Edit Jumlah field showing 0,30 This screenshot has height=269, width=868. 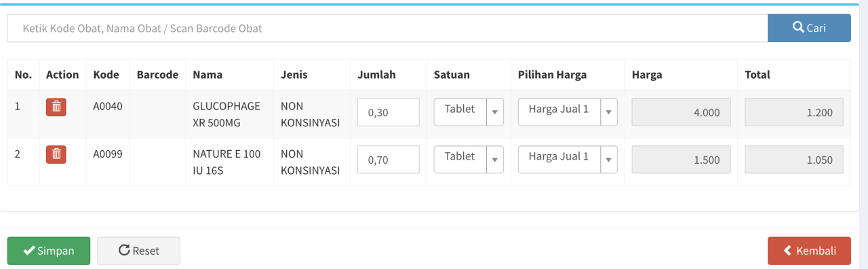389,112
